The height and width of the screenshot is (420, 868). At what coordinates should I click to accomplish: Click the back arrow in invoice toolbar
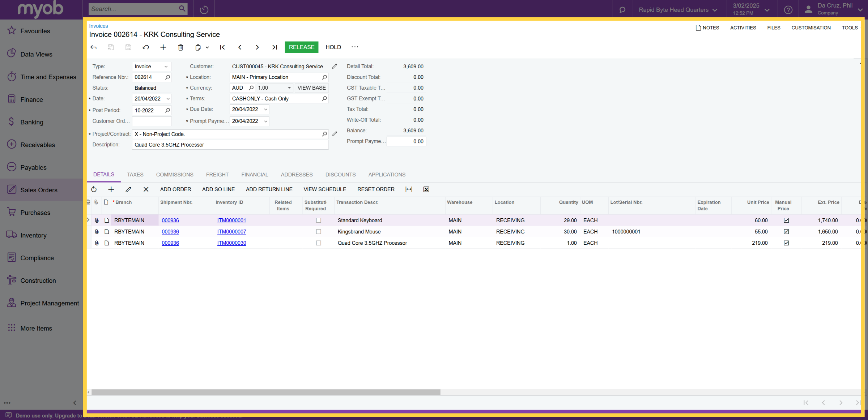(94, 47)
